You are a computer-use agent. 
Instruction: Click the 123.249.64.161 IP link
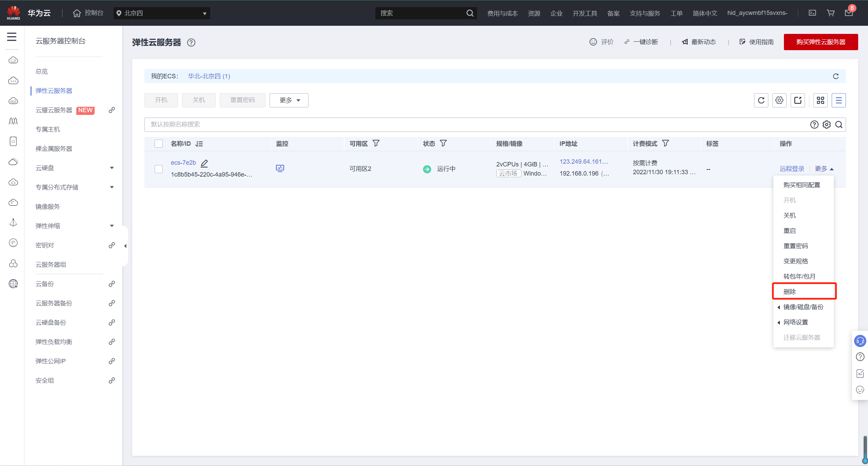pyautogui.click(x=584, y=162)
